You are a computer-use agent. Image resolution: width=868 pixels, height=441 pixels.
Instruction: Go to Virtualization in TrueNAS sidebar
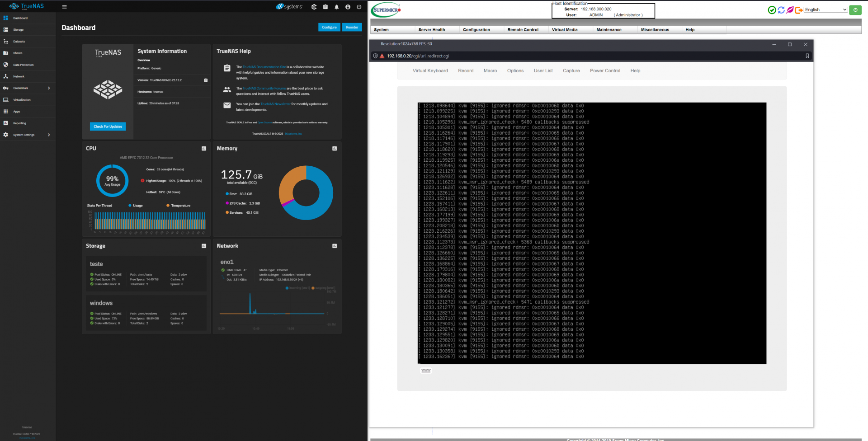point(28,100)
